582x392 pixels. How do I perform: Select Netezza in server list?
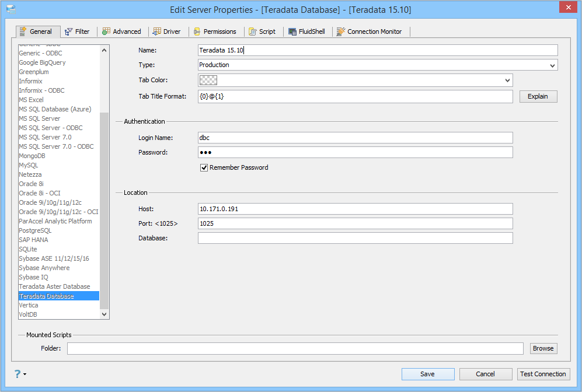[x=59, y=174]
